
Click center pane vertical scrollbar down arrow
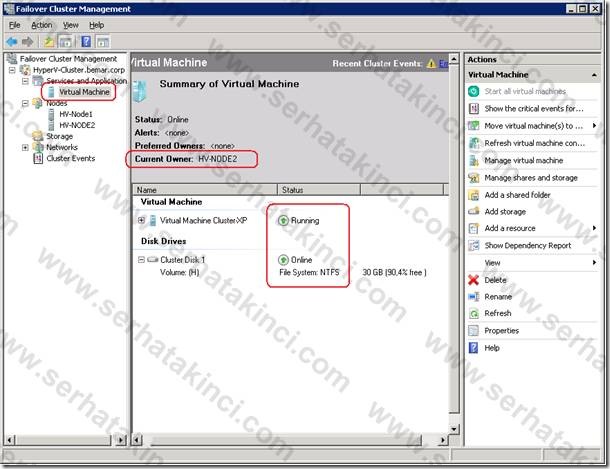[x=454, y=429]
